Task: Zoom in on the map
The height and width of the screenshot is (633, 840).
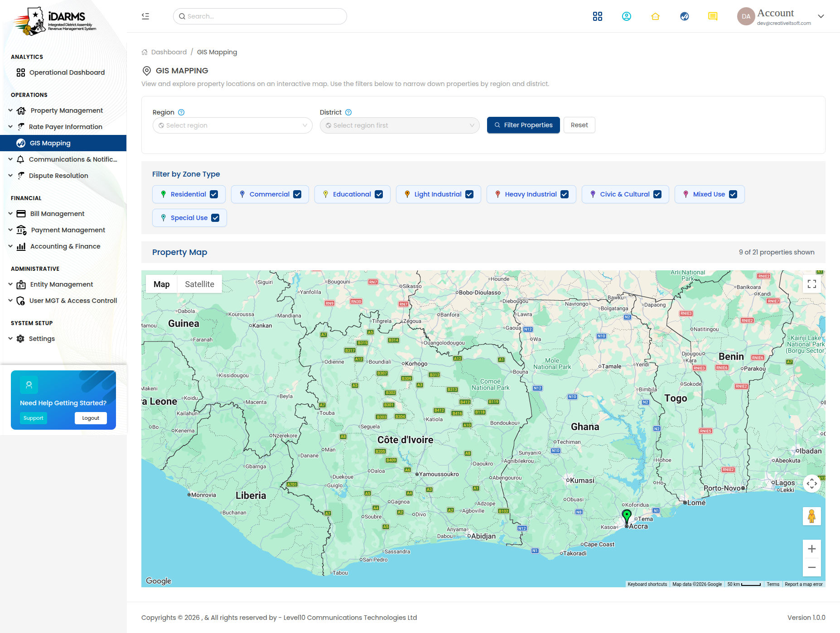Action: (812, 549)
